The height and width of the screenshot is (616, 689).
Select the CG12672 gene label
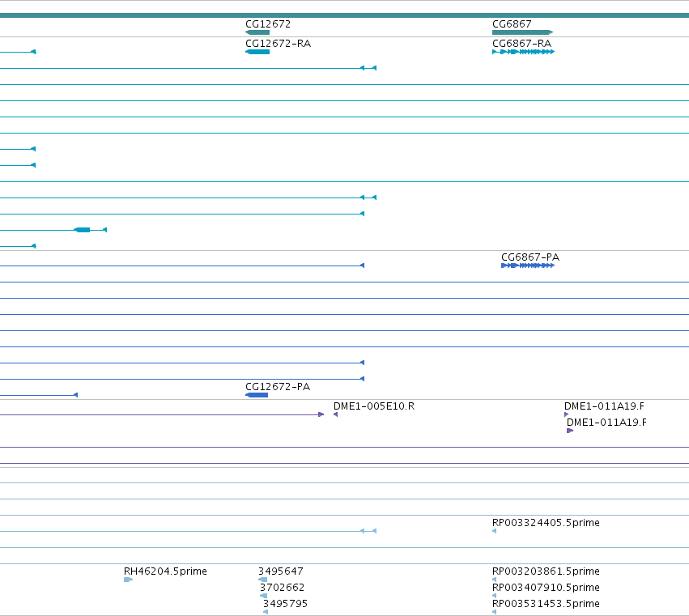coord(268,24)
